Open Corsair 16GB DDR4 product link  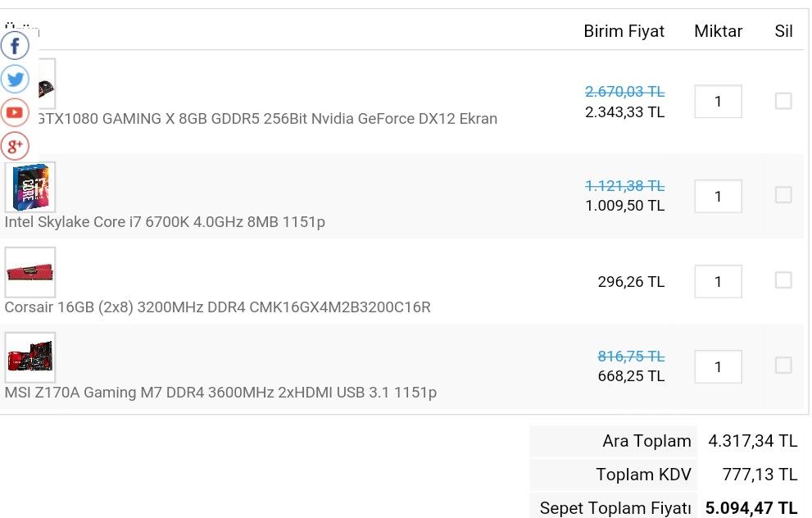coord(217,307)
